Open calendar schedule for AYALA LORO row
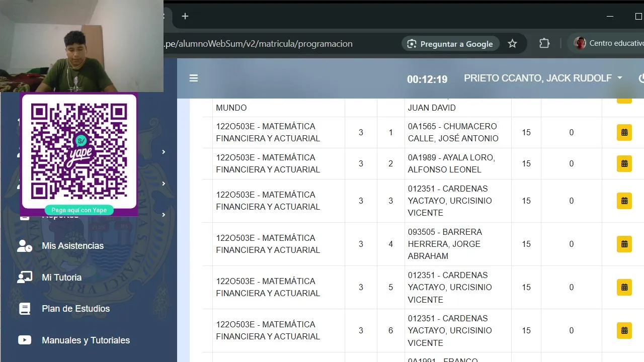The height and width of the screenshot is (362, 644). point(624,164)
